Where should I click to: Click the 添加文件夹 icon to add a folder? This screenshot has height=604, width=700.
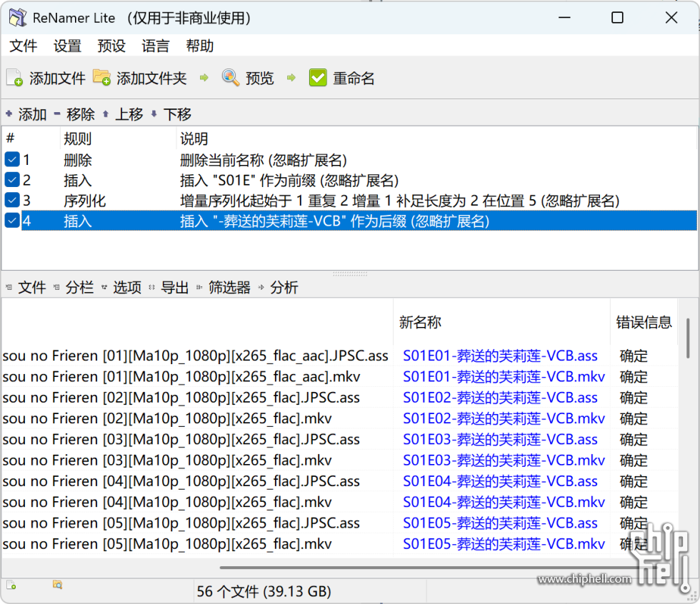point(101,78)
